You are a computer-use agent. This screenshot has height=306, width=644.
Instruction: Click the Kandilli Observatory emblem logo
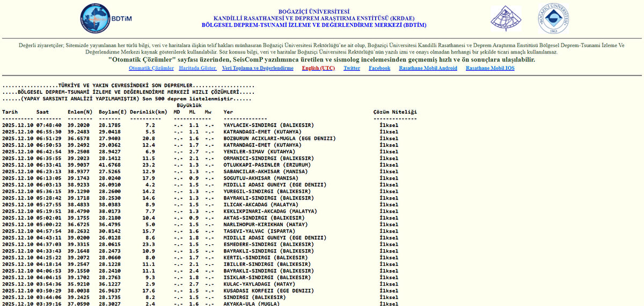(506, 18)
